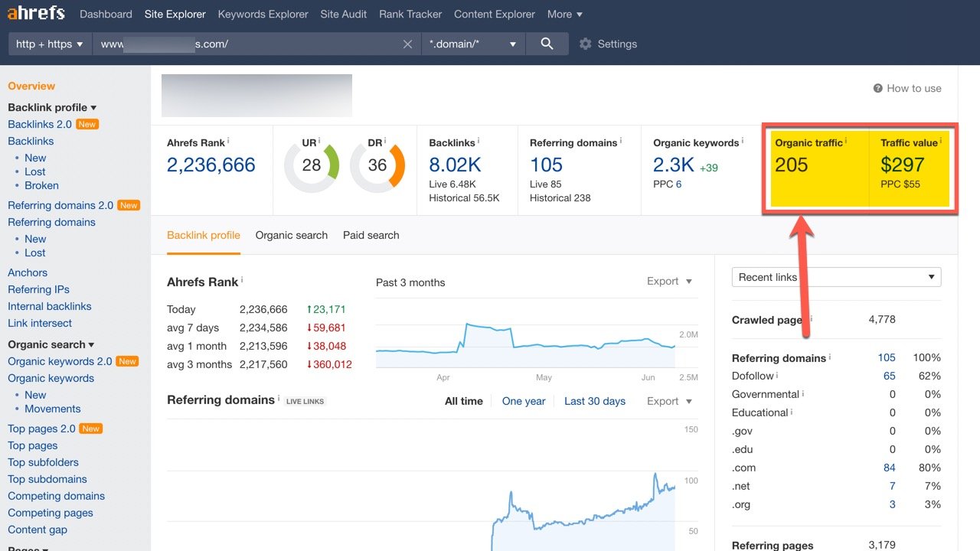Open the *.domain/* mode dropdown
Screen dimensions: 980x551
tap(473, 44)
